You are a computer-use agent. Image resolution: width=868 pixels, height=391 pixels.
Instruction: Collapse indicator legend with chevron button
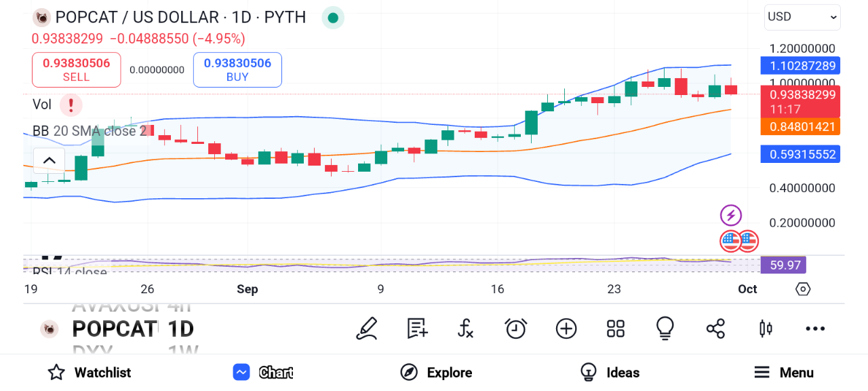tap(49, 161)
